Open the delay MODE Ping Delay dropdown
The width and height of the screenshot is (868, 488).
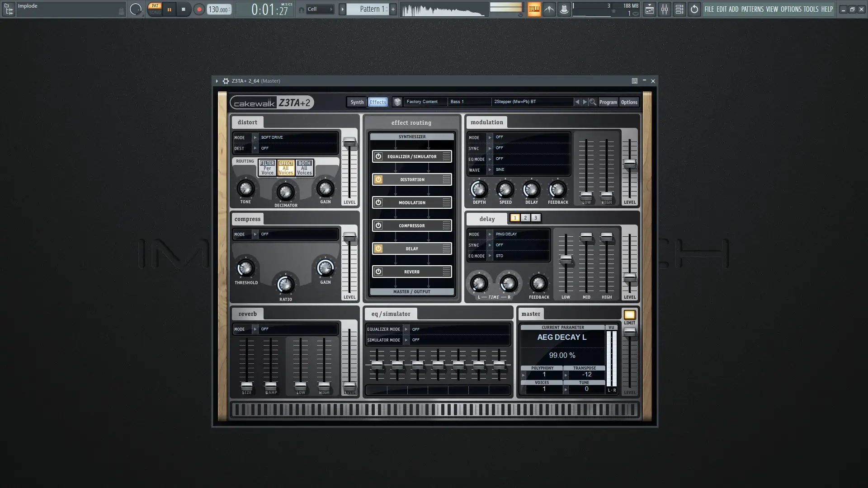(x=490, y=234)
